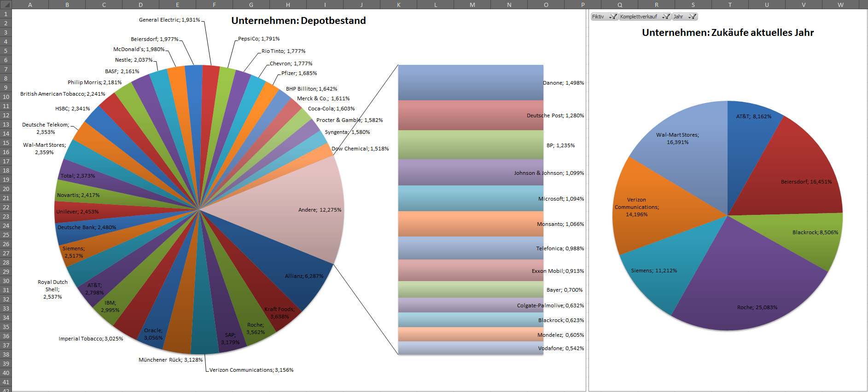Click the 'BHP Billiton; 1,642%' label

[x=312, y=89]
